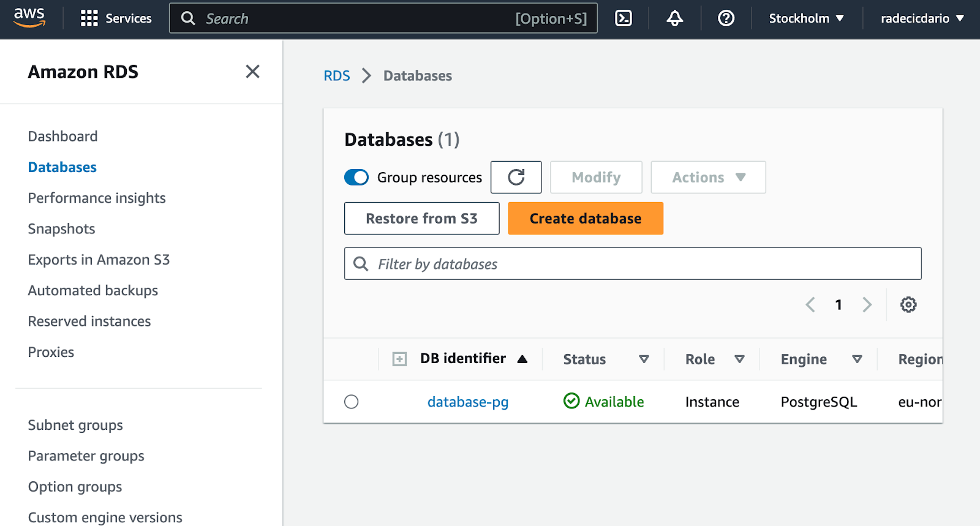Open the AWS home logo

click(29, 18)
